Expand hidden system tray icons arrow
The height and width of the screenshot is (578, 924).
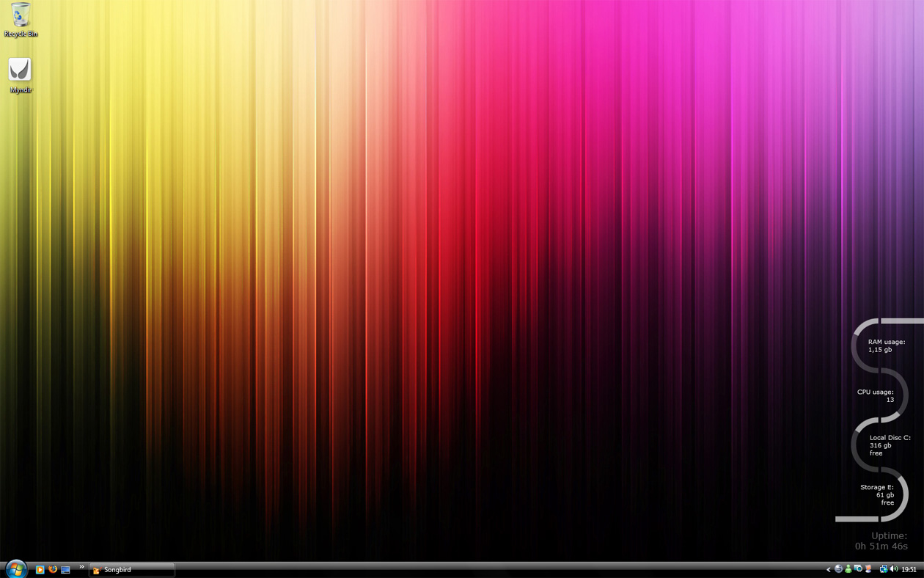tap(829, 569)
